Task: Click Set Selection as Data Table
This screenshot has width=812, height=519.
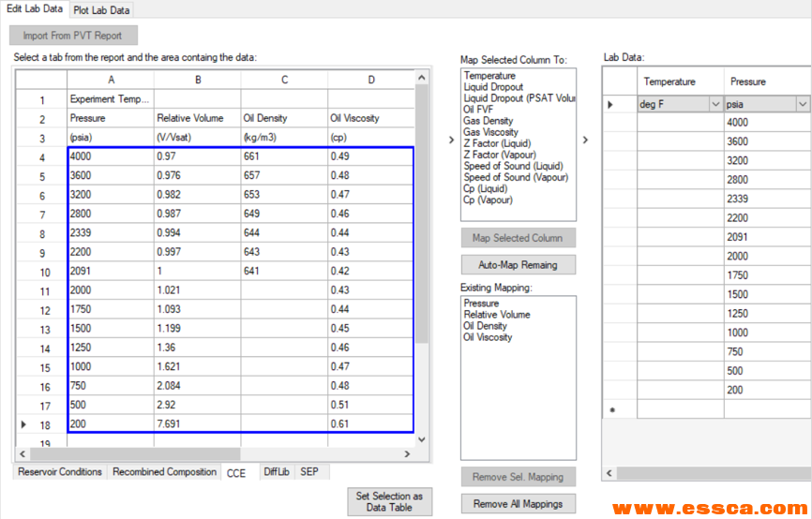Action: point(389,501)
